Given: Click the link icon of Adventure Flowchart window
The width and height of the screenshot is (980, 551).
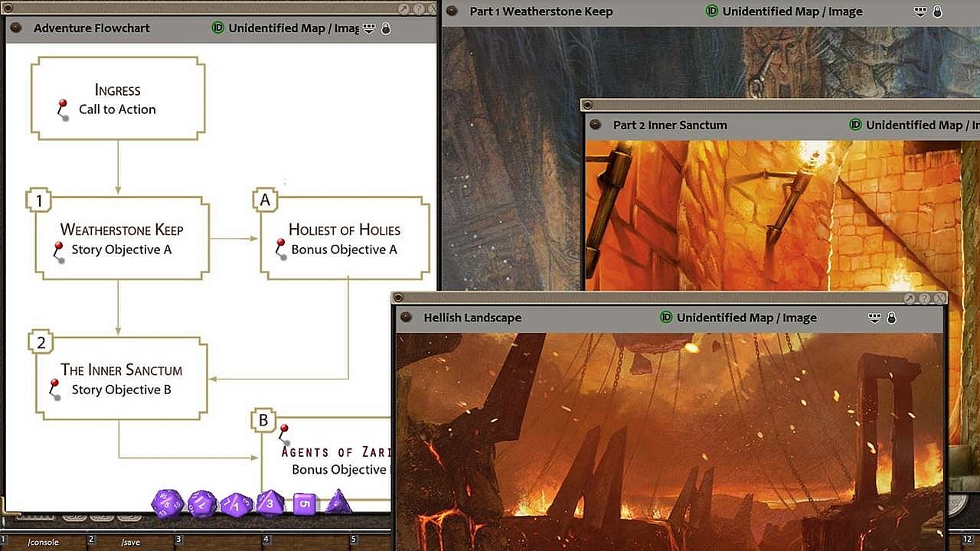Looking at the screenshot, I should 18,28.
